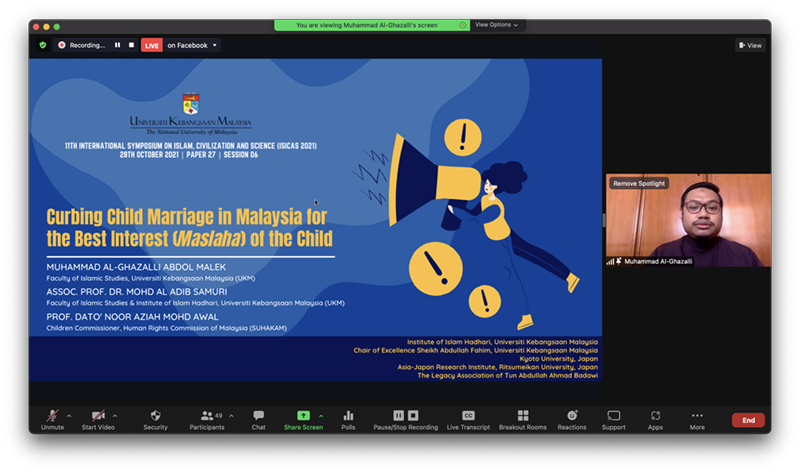The image size is (800, 472).
Task: Open Breakout Rooms
Action: 522,417
